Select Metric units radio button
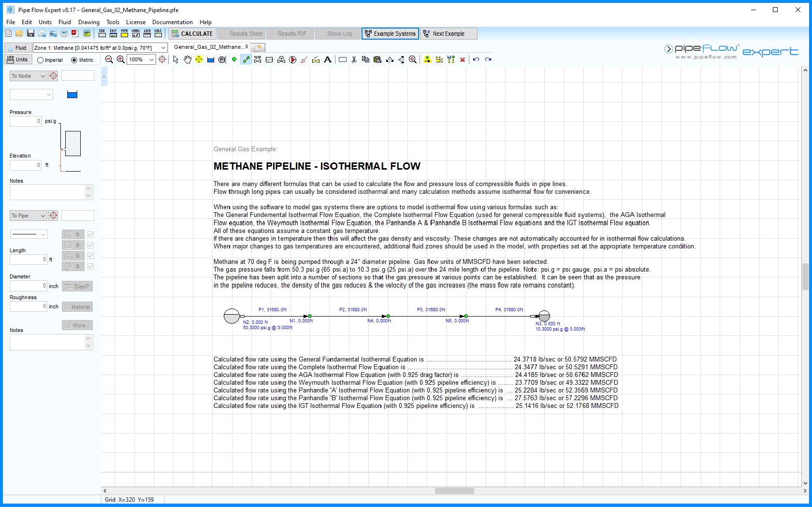The width and height of the screenshot is (812, 507). point(74,60)
